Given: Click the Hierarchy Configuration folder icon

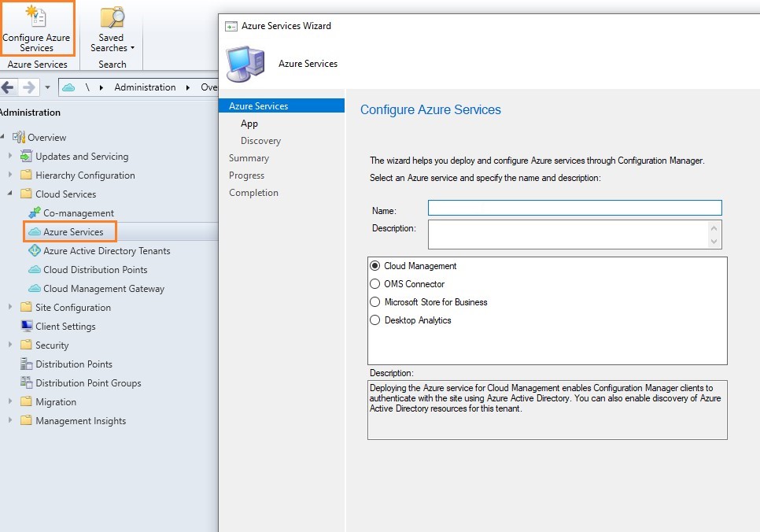Looking at the screenshot, I should click(26, 175).
